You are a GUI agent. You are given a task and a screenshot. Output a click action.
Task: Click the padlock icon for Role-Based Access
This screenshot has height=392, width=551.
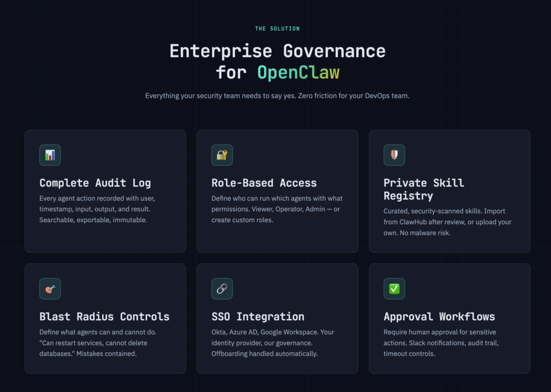222,155
